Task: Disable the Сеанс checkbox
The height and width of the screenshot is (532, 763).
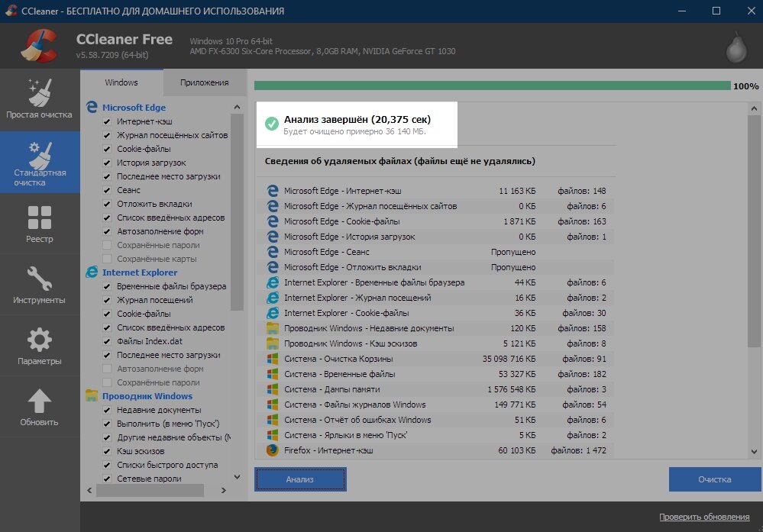Action: [x=107, y=190]
